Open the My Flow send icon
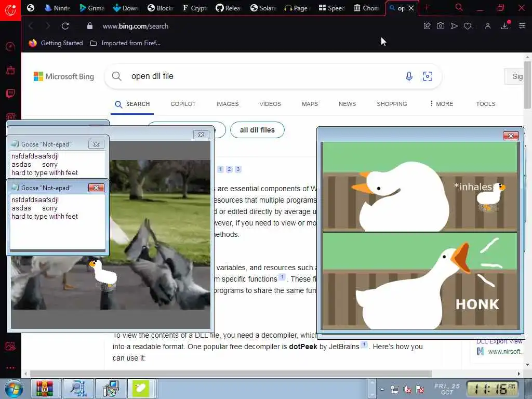 click(x=454, y=26)
